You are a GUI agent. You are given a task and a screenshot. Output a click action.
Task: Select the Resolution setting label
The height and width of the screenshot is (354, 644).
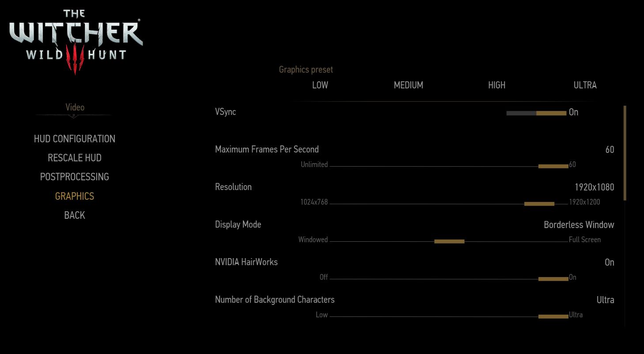233,187
